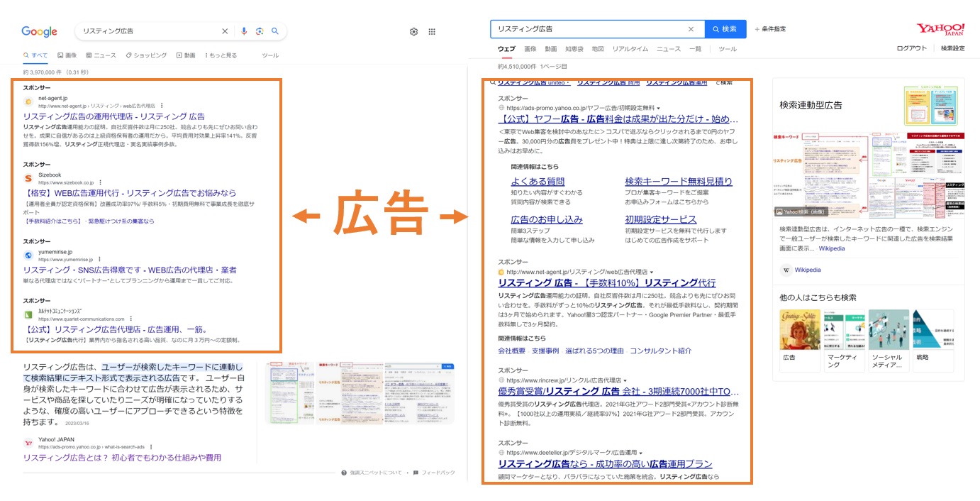Open 広告のお申し込み sitelink
This screenshot has width=980, height=501.
(x=547, y=220)
